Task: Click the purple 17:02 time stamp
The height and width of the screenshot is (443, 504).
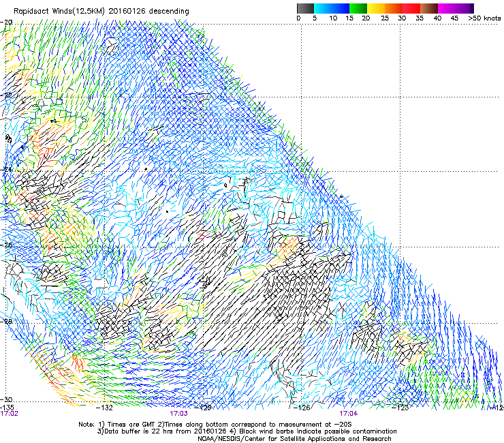Action: [10, 414]
